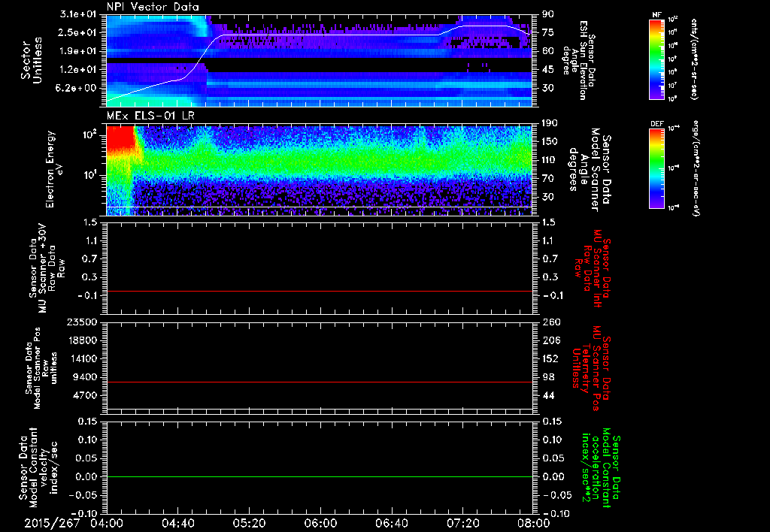Click the "04:40" time axis label

point(177,523)
